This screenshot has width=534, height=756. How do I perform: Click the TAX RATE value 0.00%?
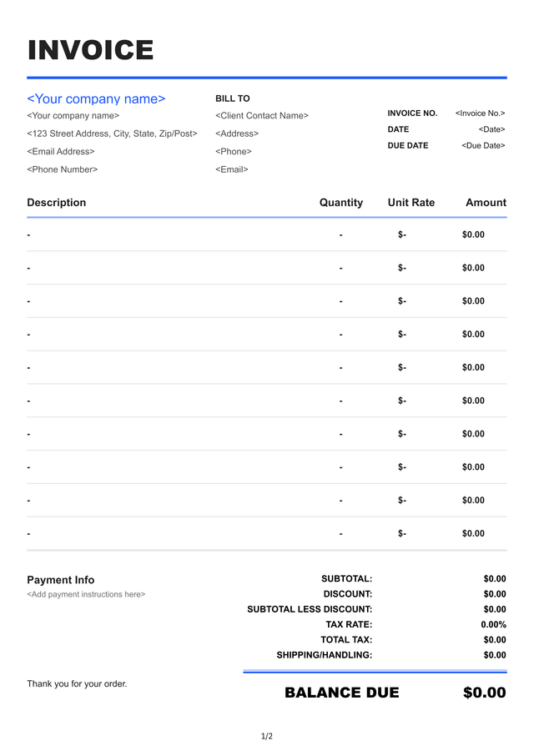click(x=493, y=625)
